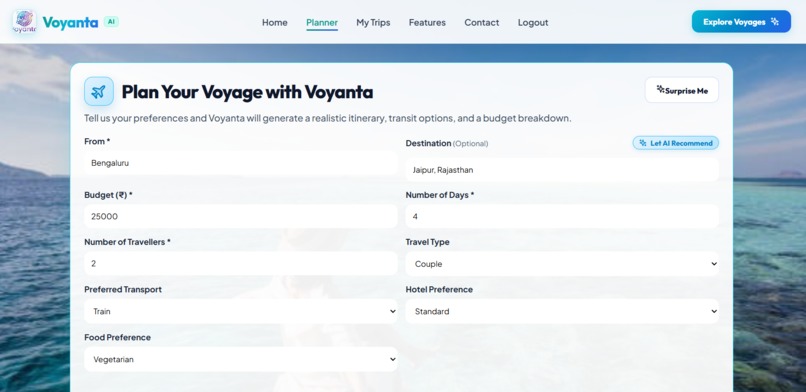The image size is (806, 392).
Task: Click the Voyanta brand name text
Action: 70,22
